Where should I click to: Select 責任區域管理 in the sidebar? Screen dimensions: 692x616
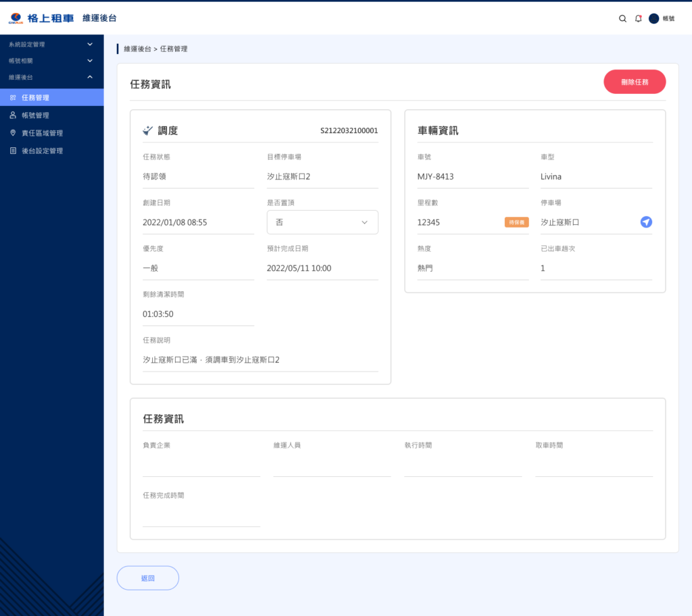(x=42, y=133)
